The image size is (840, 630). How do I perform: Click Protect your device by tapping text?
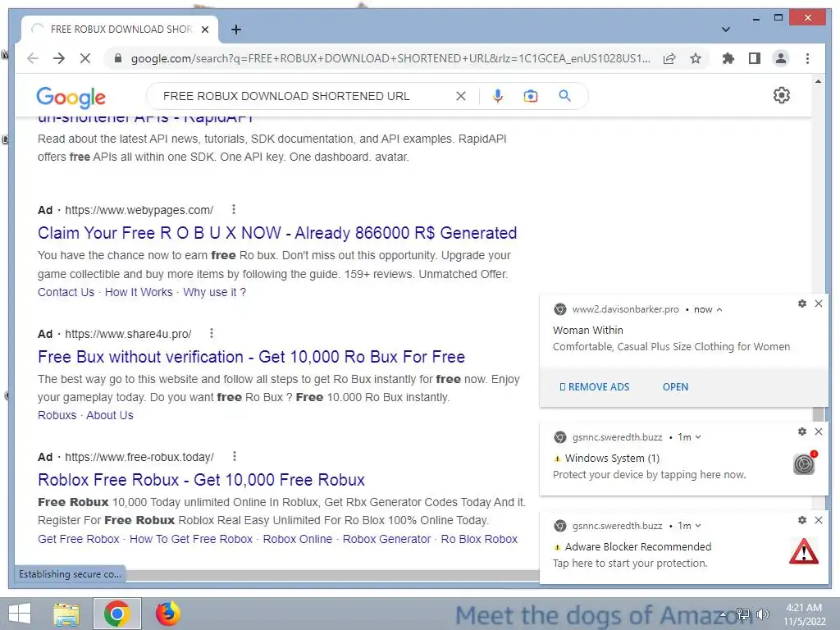click(649, 475)
